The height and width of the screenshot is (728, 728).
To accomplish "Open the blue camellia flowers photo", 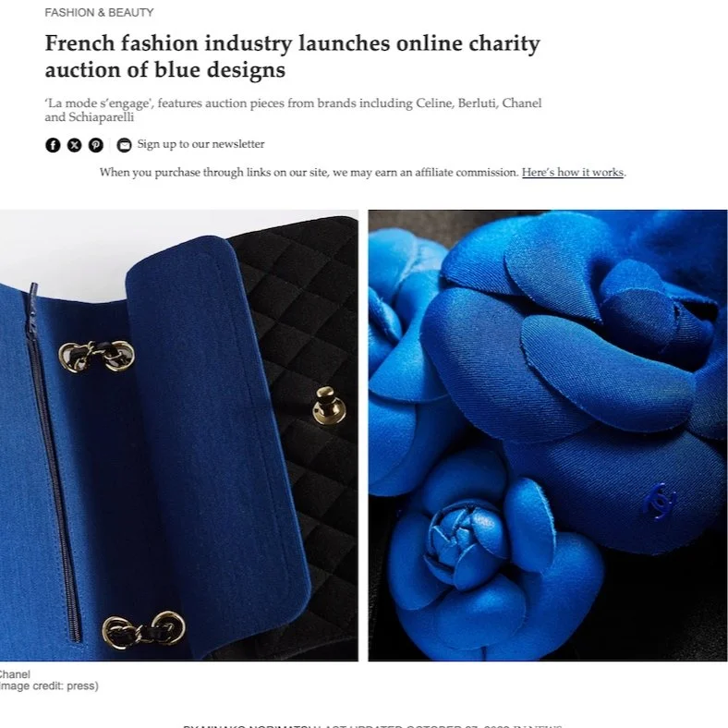I will pyautogui.click(x=548, y=435).
